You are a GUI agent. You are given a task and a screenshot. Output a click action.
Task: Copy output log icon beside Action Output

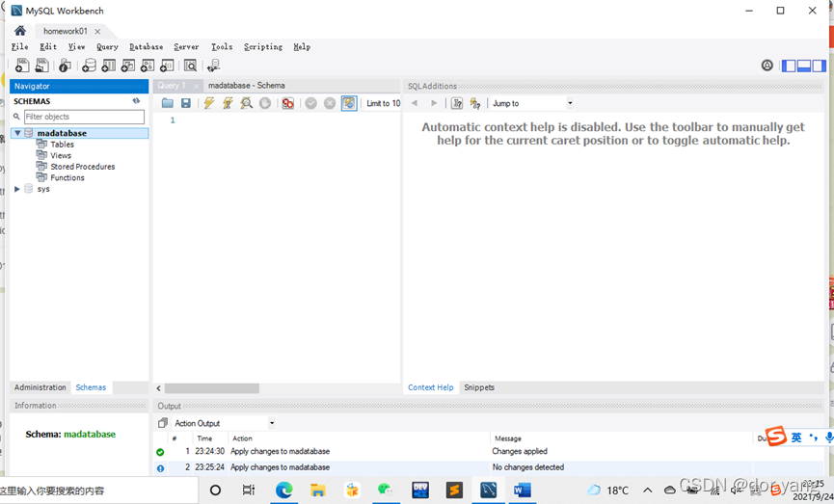pos(163,423)
